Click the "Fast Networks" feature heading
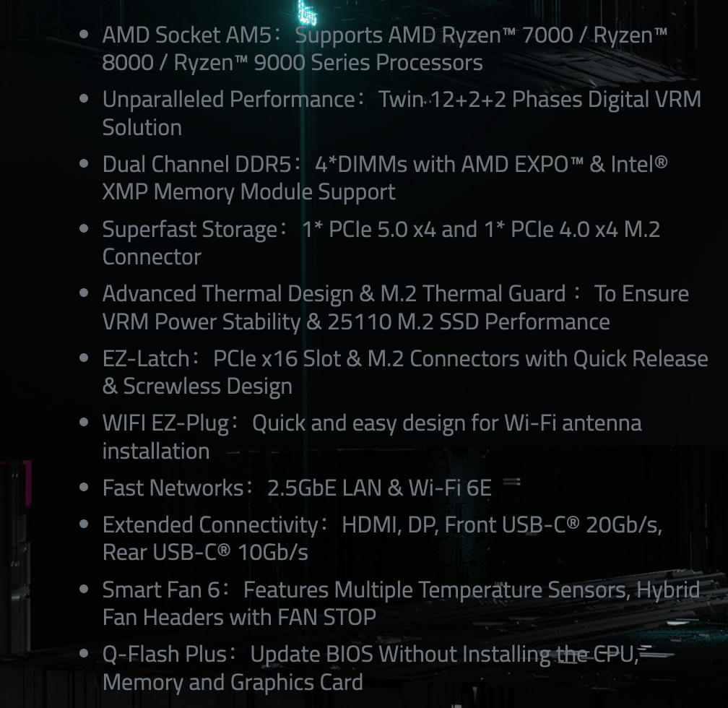 coord(173,488)
